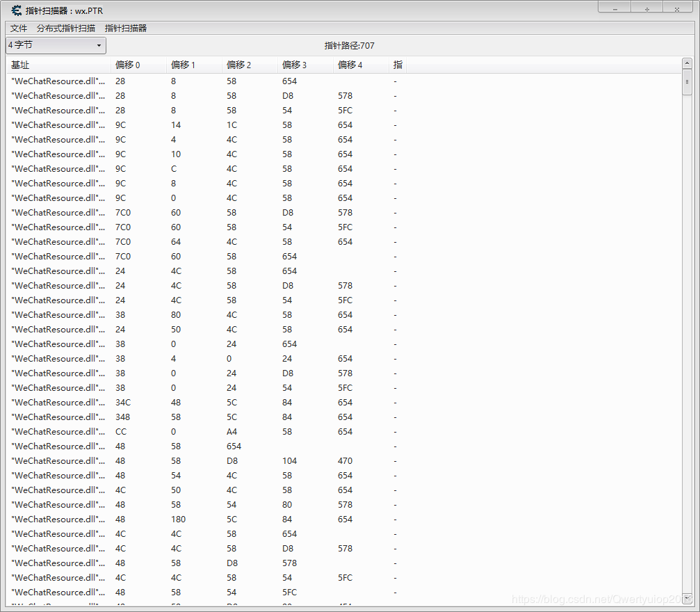Screen dimensions: 700x612
Task: Select the row with offsets 7C0 60 58 654
Action: click(x=344, y=257)
